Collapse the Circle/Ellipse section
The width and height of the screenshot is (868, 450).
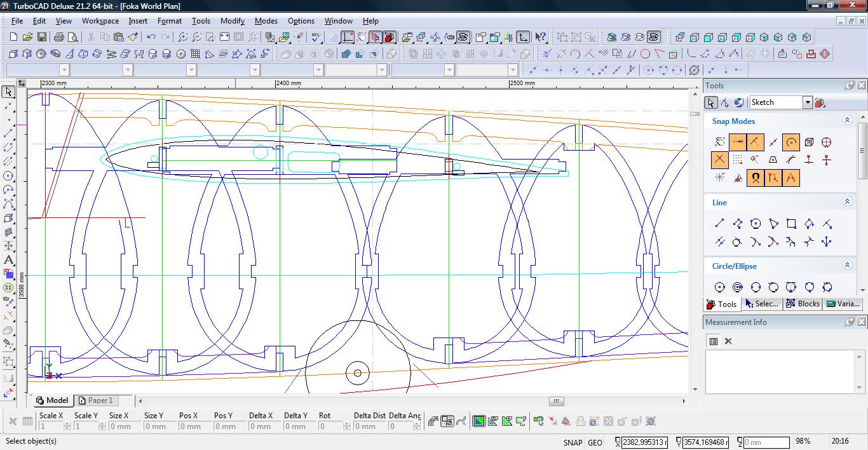pos(847,265)
